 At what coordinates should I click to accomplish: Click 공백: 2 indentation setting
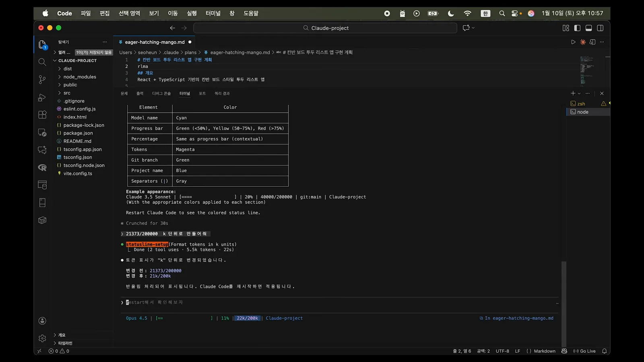pyautogui.click(x=483, y=351)
